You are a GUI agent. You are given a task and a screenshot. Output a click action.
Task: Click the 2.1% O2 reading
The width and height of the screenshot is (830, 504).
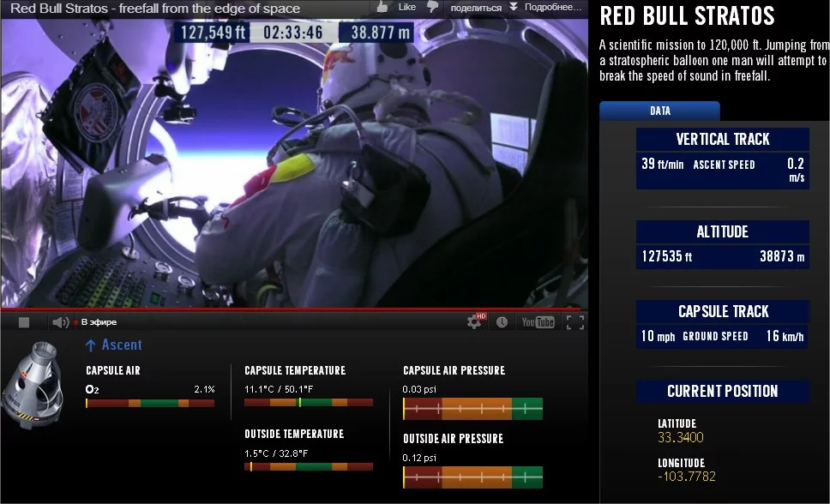point(204,389)
